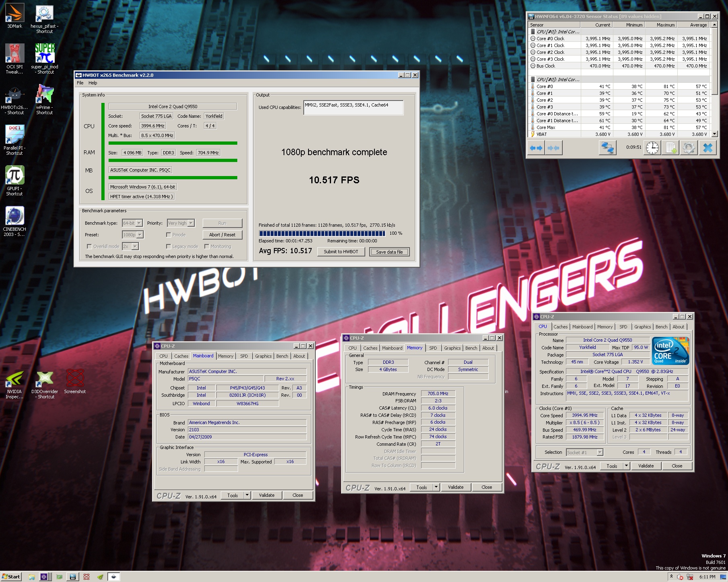The width and height of the screenshot is (728, 582).
Task: Click benchmark progress bar at 100%
Action: [x=322, y=233]
